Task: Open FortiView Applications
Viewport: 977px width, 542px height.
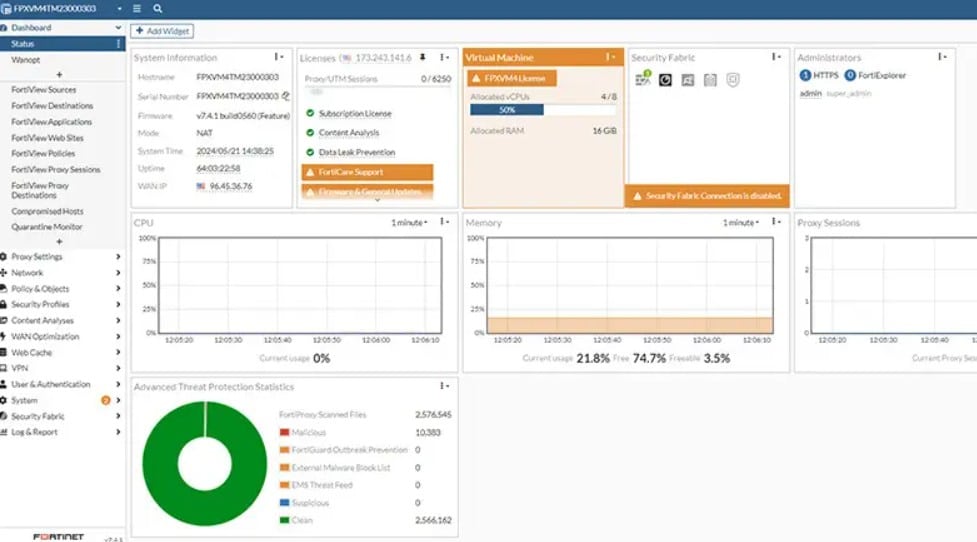Action: [x=51, y=122]
